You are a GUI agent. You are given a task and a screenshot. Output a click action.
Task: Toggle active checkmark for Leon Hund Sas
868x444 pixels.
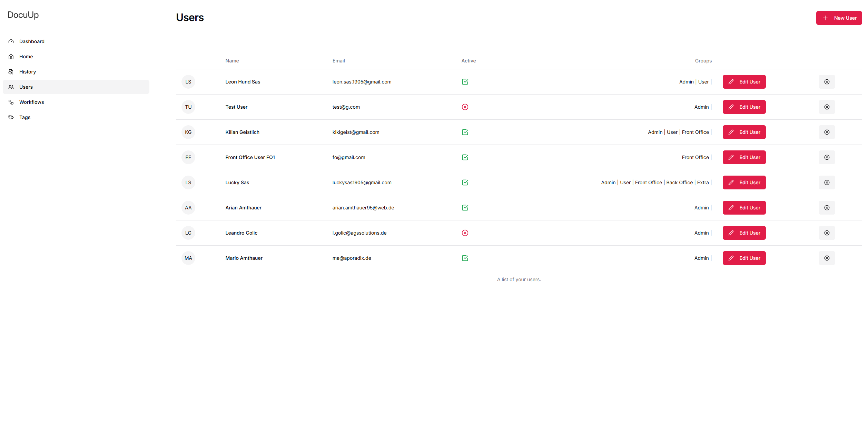click(465, 82)
